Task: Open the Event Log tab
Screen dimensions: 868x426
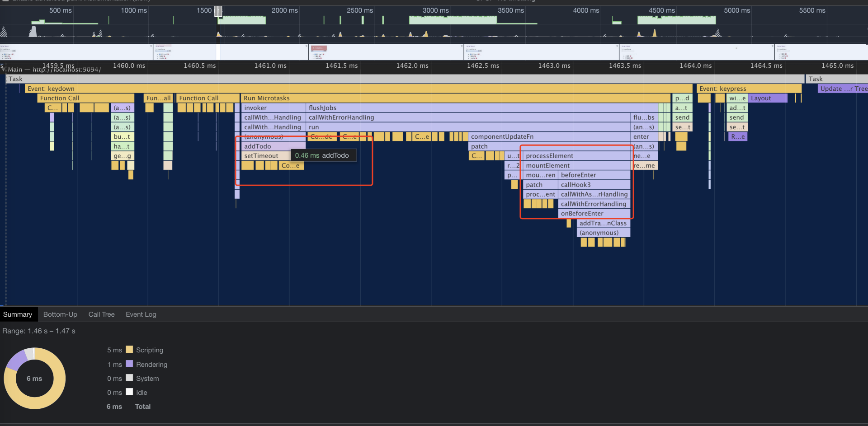Action: (x=141, y=314)
